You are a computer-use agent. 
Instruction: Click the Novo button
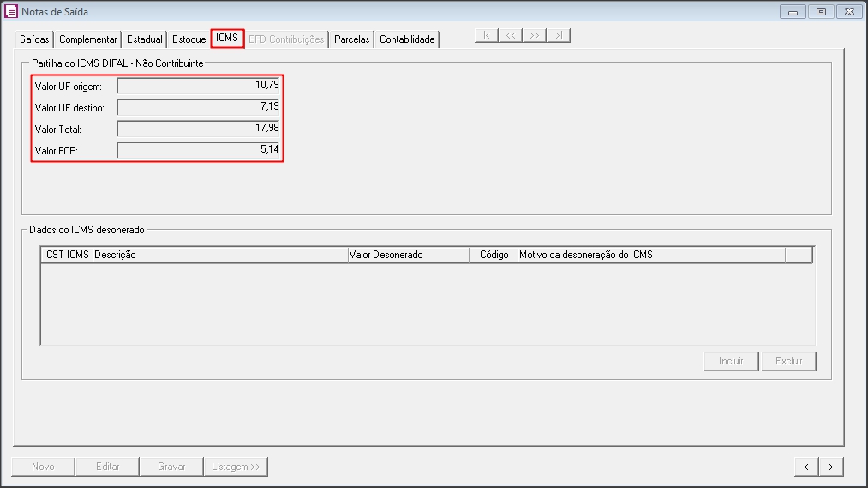click(x=43, y=467)
